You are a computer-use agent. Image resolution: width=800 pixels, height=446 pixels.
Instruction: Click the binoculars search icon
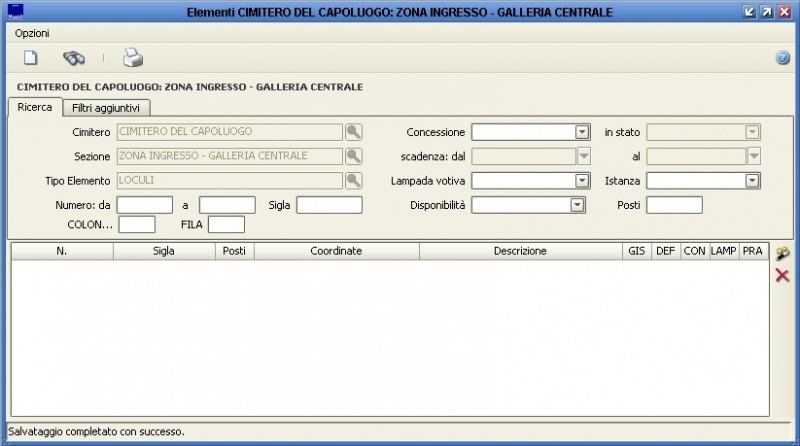[x=74, y=58]
